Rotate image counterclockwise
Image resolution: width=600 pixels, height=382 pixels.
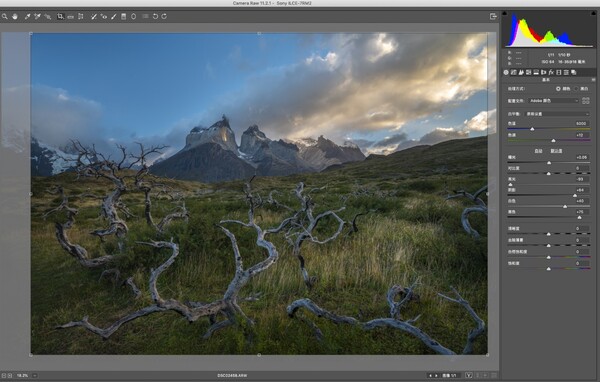155,16
